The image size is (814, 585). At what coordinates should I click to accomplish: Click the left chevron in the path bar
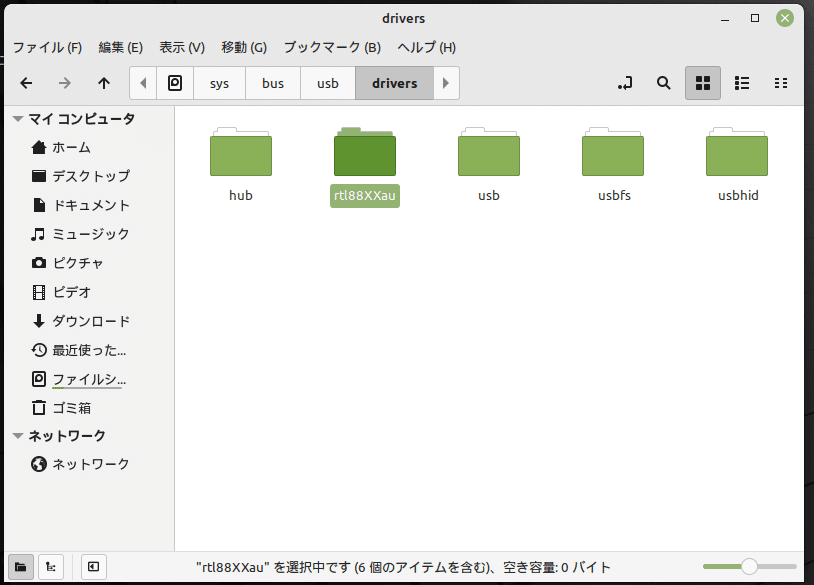click(x=142, y=83)
